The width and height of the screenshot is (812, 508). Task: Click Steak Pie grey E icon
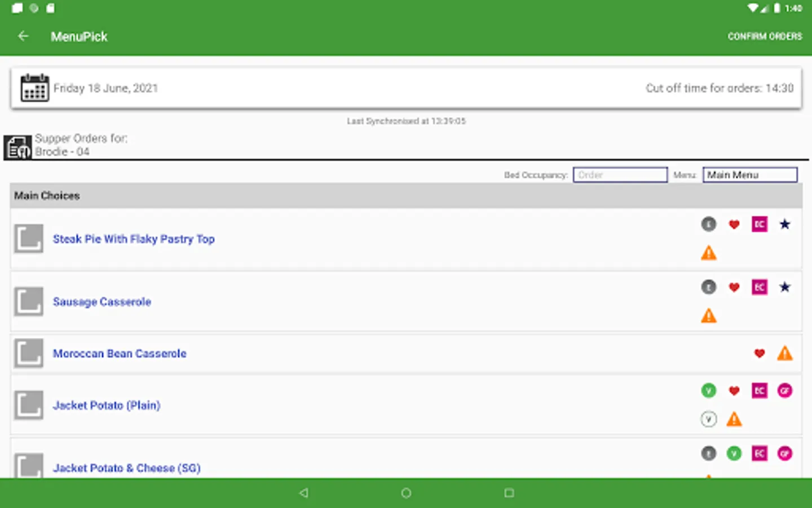pyautogui.click(x=709, y=224)
